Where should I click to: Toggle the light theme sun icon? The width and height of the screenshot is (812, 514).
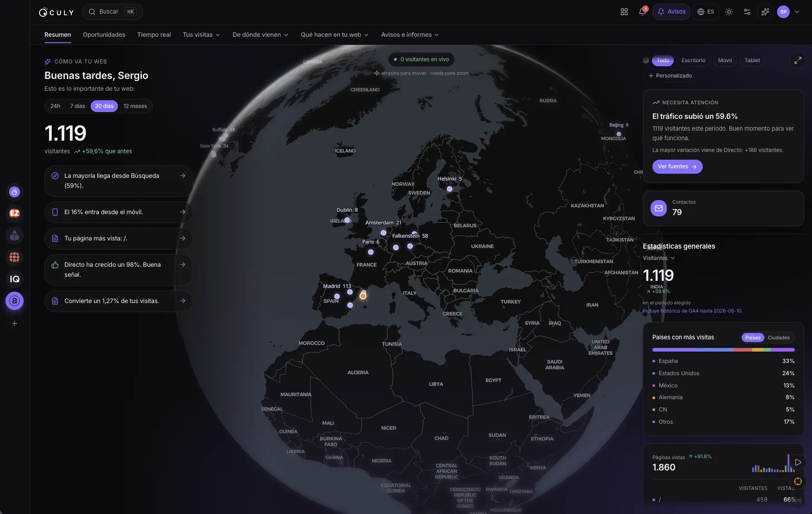[729, 12]
